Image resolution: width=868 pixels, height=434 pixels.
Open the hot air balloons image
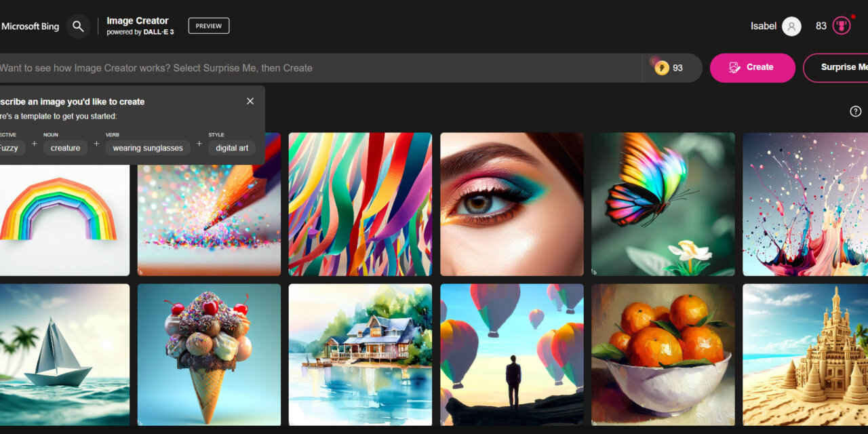512,355
